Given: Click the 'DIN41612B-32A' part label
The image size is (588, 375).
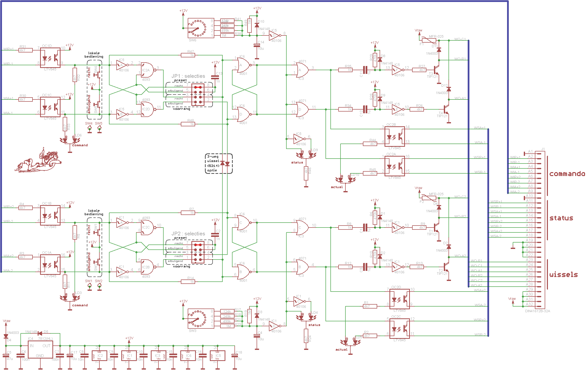Looking at the screenshot, I should tap(538, 311).
